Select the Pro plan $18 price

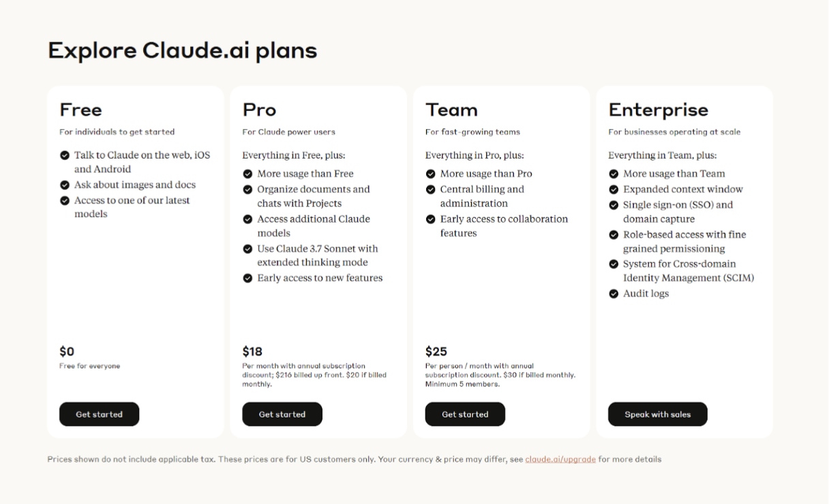(252, 351)
